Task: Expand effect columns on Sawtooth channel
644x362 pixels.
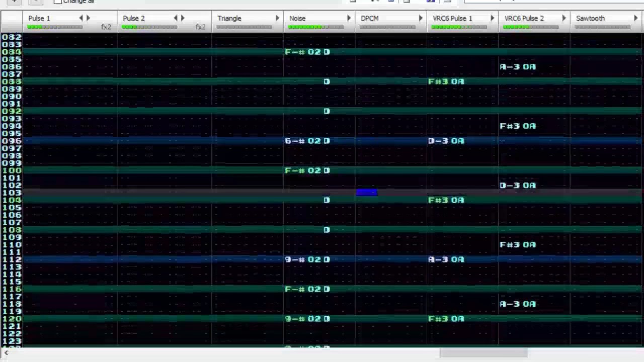Action: click(x=635, y=18)
